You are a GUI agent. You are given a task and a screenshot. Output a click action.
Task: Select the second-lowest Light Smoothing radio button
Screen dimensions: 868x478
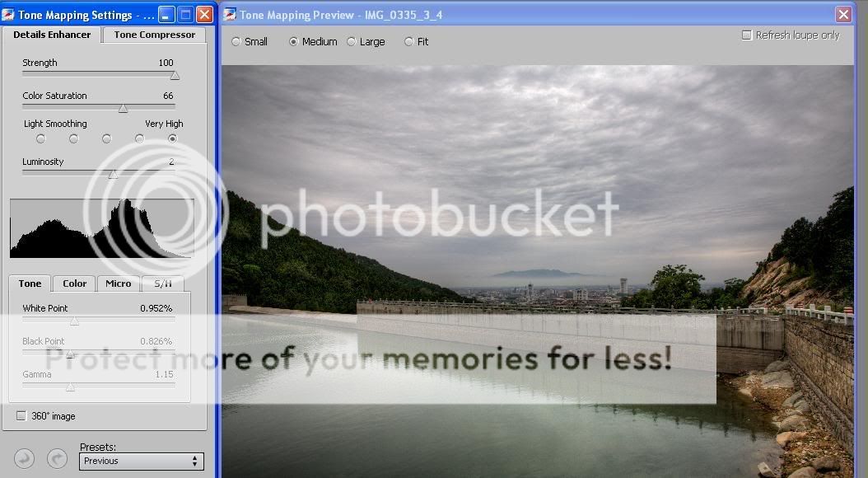[73, 138]
